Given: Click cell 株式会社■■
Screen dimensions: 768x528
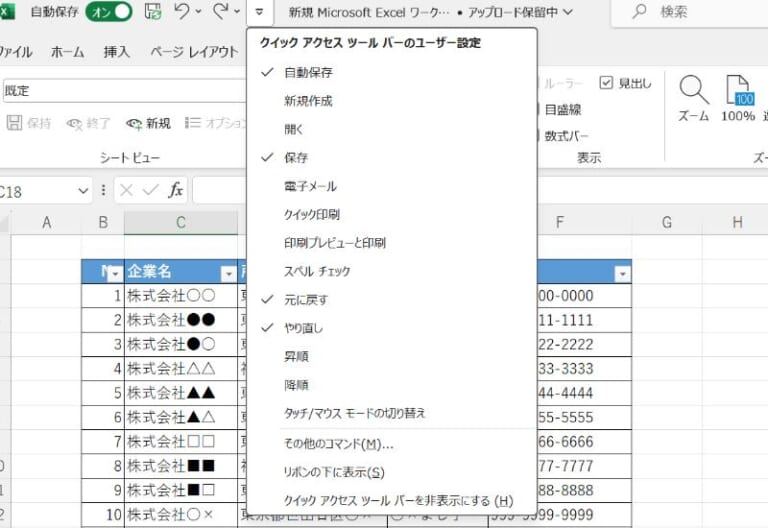Looking at the screenshot, I should tap(181, 466).
